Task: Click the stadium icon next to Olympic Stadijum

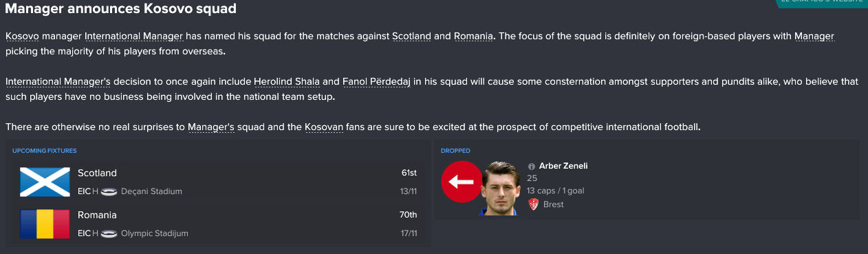Action: 109,234
